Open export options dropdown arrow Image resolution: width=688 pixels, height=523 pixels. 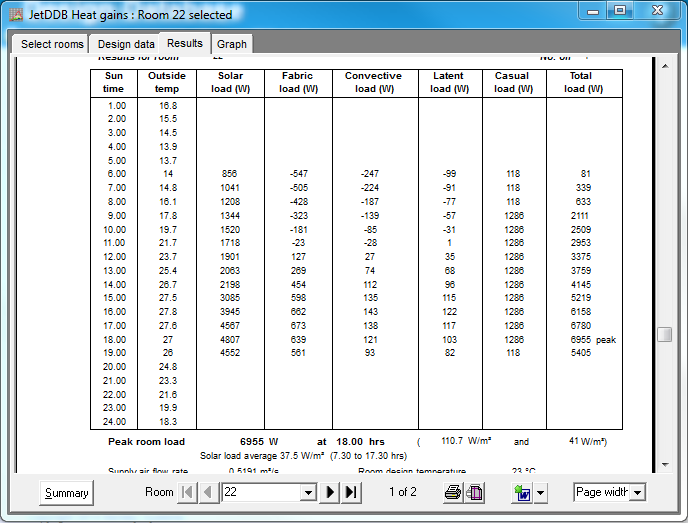point(541,493)
